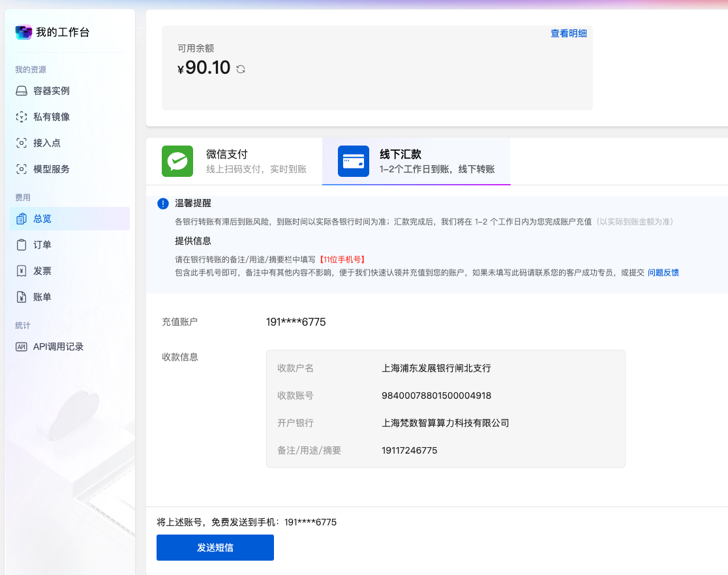728x575 pixels.
Task: Open the 发票 page
Action: [x=70, y=271]
